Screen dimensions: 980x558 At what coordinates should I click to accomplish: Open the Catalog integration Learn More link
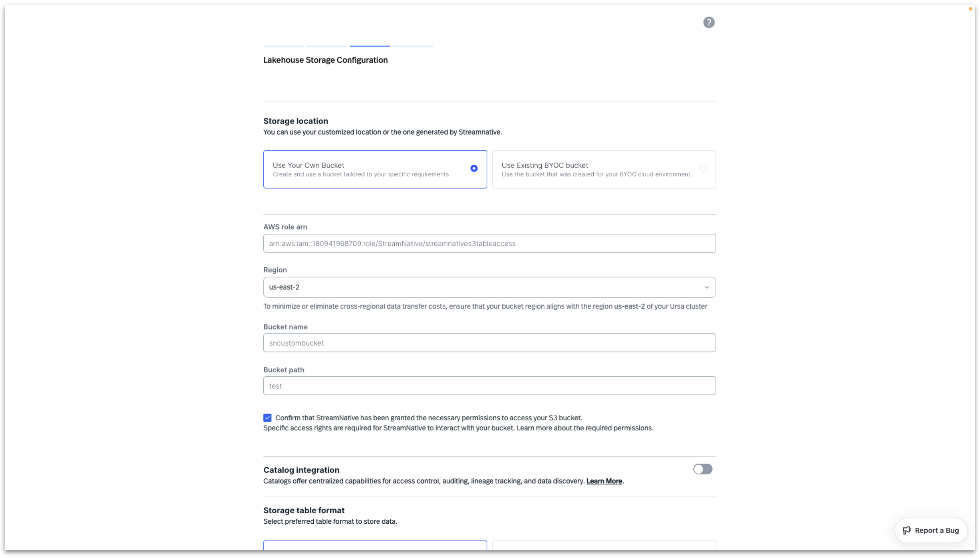[604, 481]
